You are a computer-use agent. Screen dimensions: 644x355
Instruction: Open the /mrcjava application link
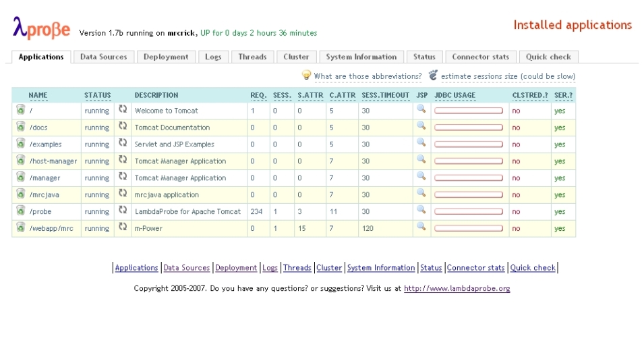pos(45,195)
